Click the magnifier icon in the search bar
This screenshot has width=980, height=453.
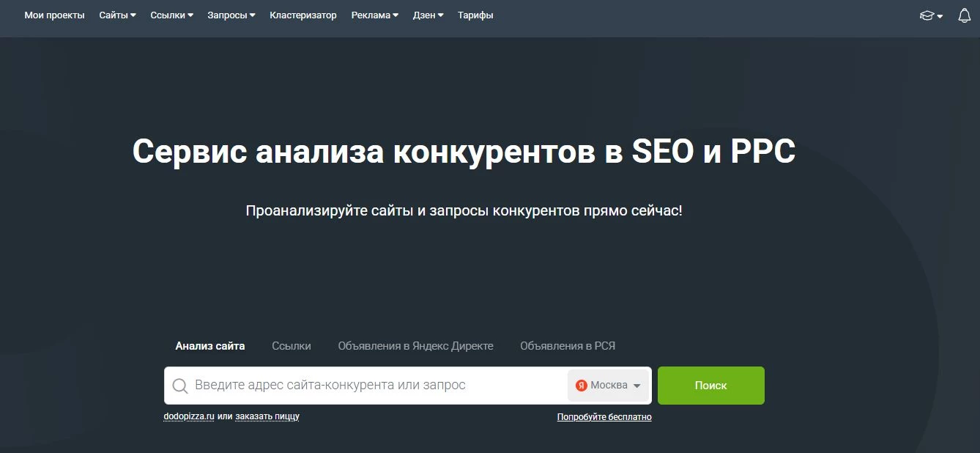point(179,385)
